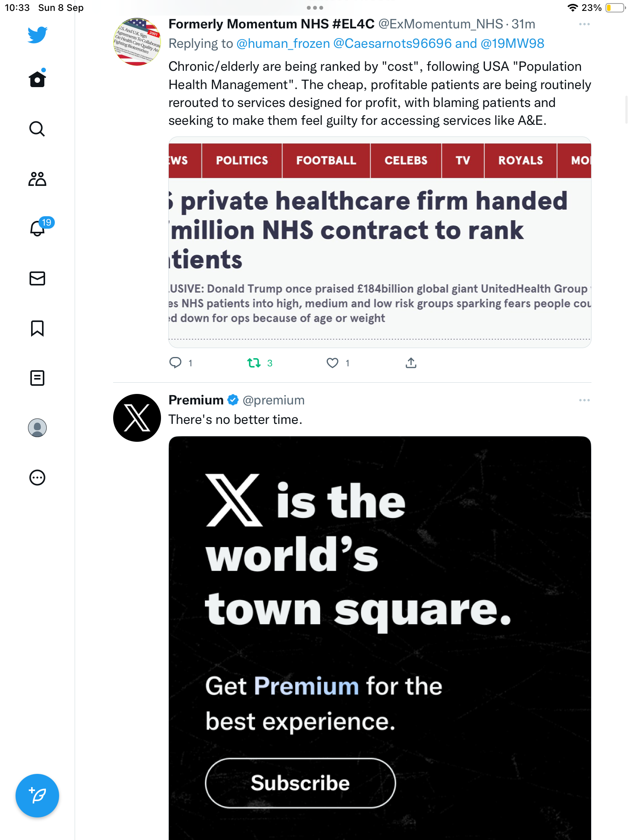Like the ExMomentum_NHS tweet
Image resolution: width=630 pixels, height=840 pixels.
pyautogui.click(x=332, y=363)
